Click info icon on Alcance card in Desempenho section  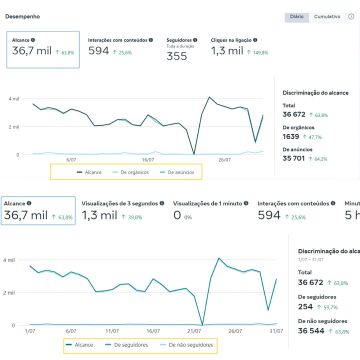[x=33, y=40]
